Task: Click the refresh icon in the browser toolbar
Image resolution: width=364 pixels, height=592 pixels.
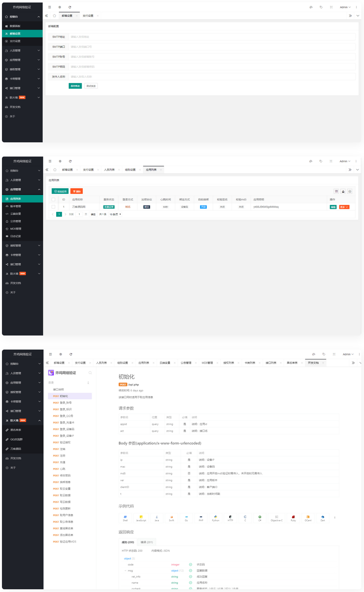Action: coord(70,7)
